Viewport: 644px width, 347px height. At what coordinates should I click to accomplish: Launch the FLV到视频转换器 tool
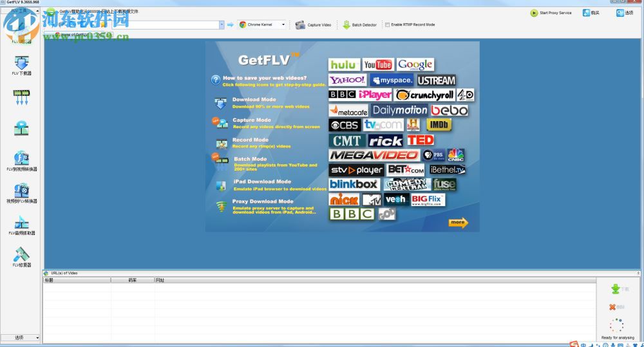tap(21, 161)
